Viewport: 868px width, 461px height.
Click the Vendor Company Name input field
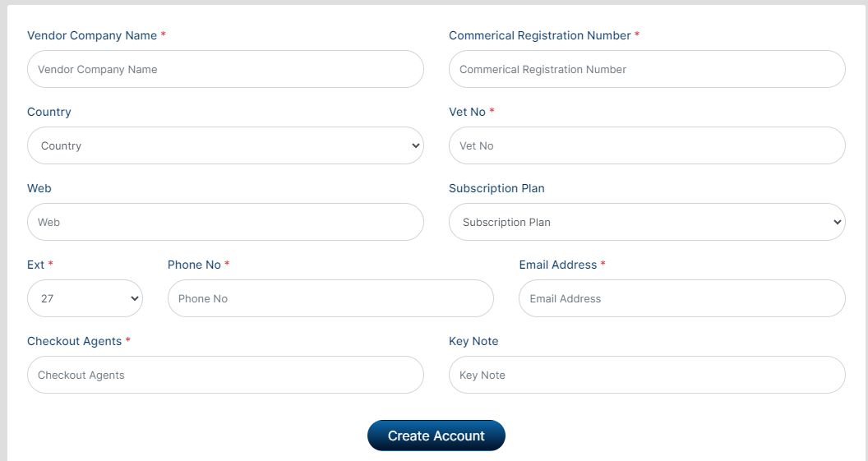point(225,70)
